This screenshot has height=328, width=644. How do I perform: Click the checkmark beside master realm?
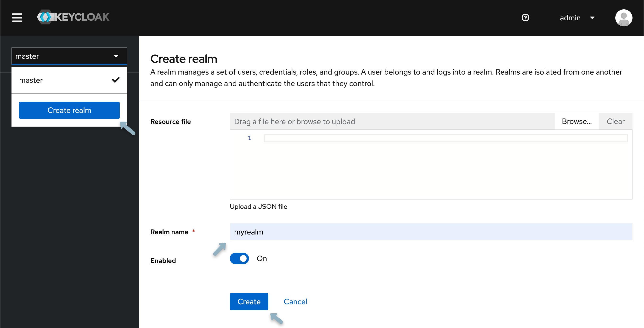coord(116,80)
